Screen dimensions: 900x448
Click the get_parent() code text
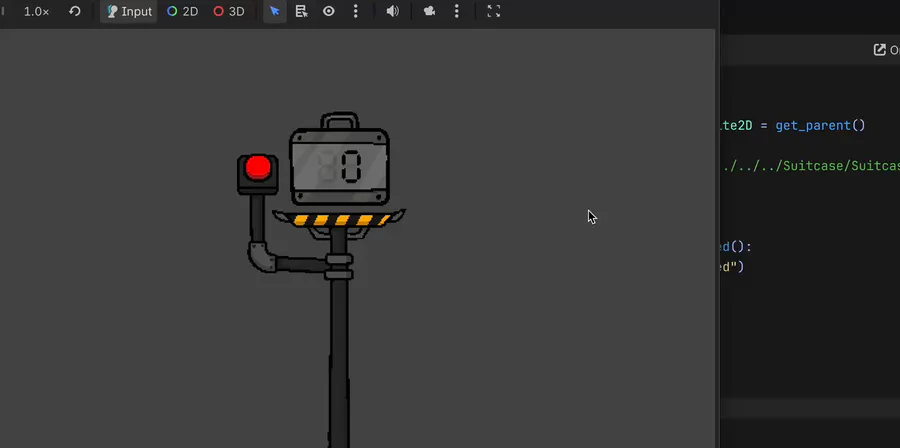(x=820, y=125)
